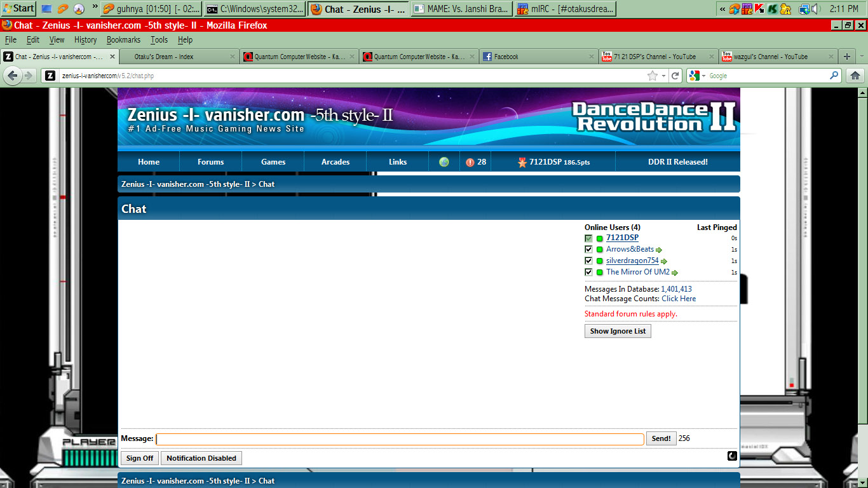Click the mIRC icon in system tray
868x488 pixels.
(747, 9)
